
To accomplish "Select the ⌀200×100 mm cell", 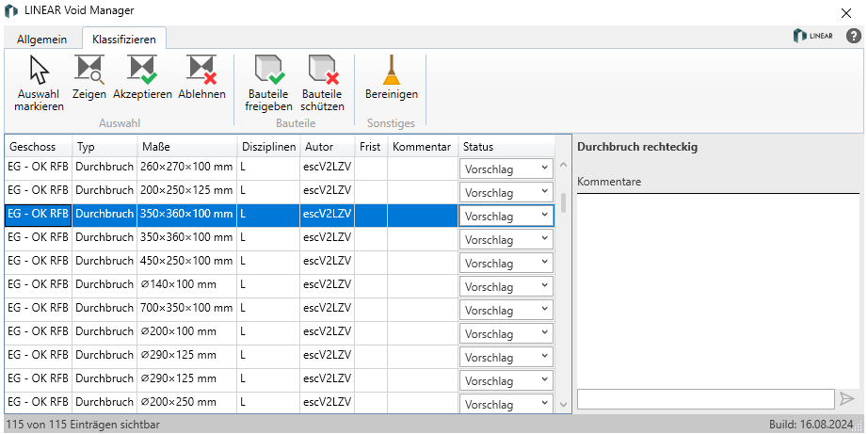I will tap(187, 331).
